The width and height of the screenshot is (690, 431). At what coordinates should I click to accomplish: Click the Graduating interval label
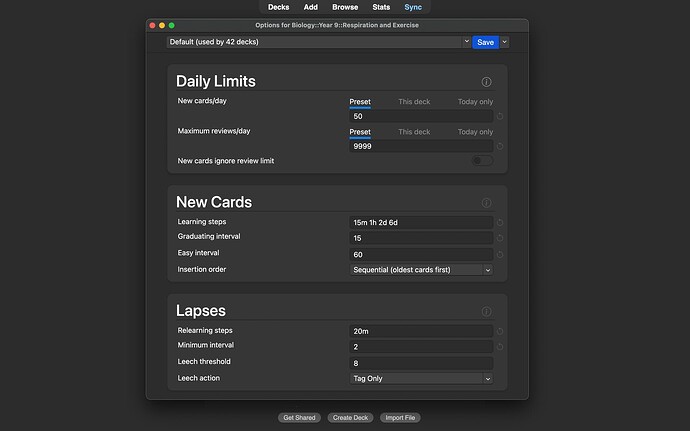tap(209, 236)
